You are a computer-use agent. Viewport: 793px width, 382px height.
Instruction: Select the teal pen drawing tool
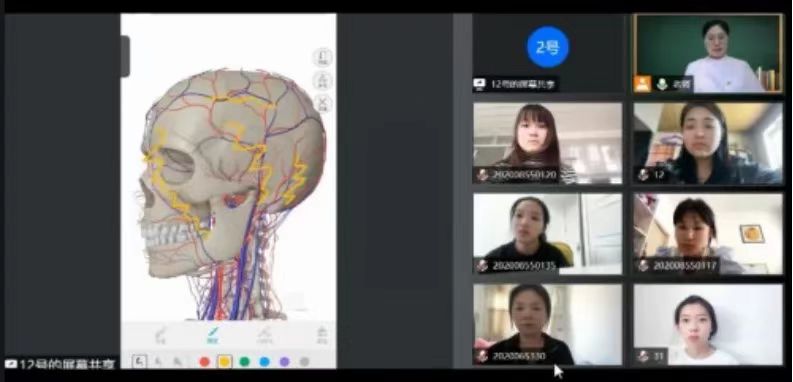click(213, 334)
